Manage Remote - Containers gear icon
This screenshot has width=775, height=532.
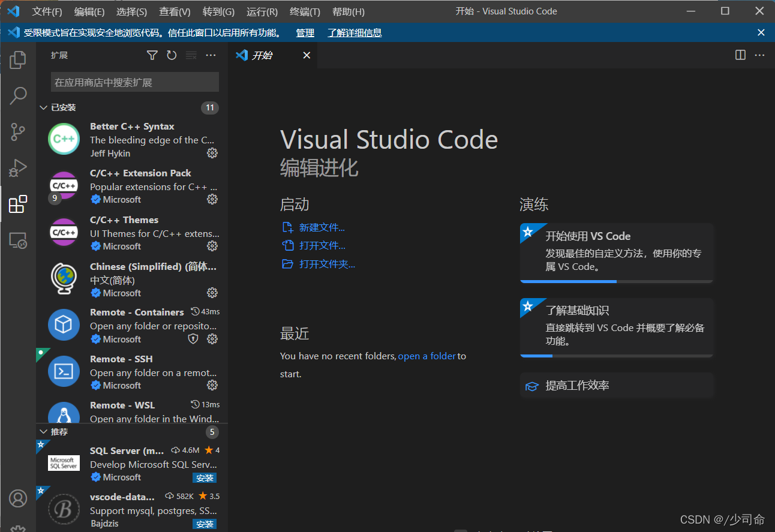[212, 339]
